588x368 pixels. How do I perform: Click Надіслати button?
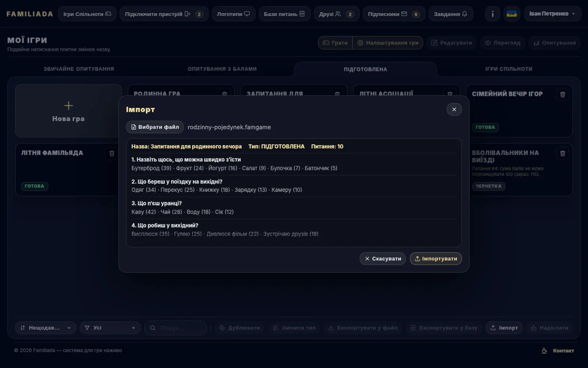pyautogui.click(x=549, y=328)
